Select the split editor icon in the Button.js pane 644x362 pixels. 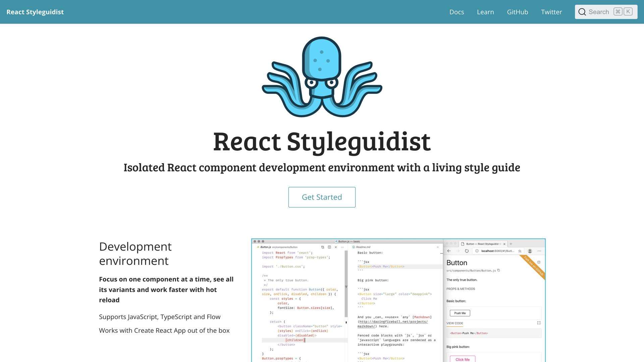(x=329, y=247)
